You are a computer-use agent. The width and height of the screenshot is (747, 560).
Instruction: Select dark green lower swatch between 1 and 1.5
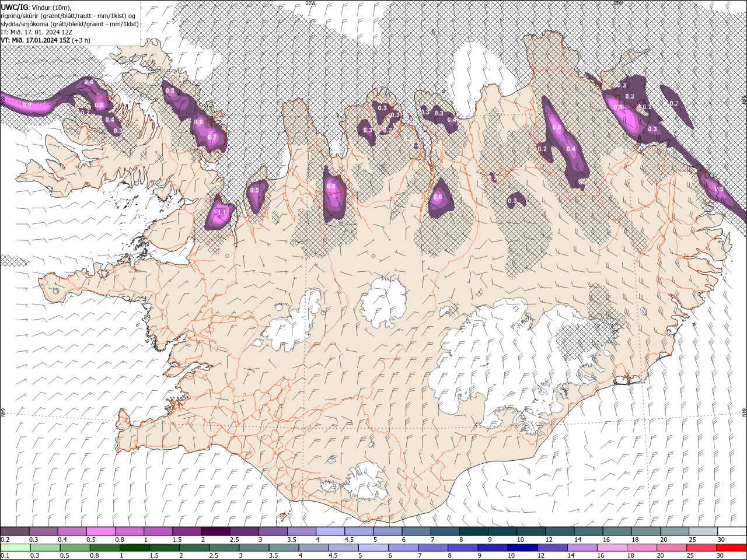coord(134,548)
